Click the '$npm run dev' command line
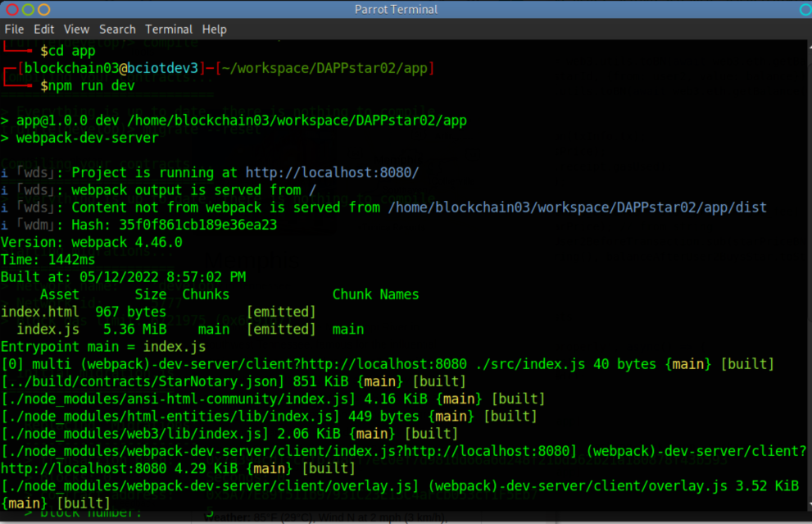The width and height of the screenshot is (812, 524). (88, 85)
